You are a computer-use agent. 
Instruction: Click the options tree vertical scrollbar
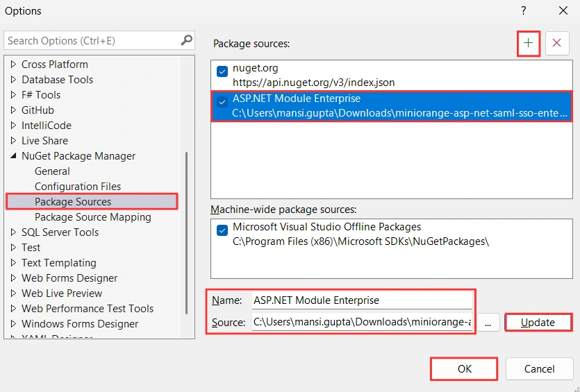click(x=186, y=232)
